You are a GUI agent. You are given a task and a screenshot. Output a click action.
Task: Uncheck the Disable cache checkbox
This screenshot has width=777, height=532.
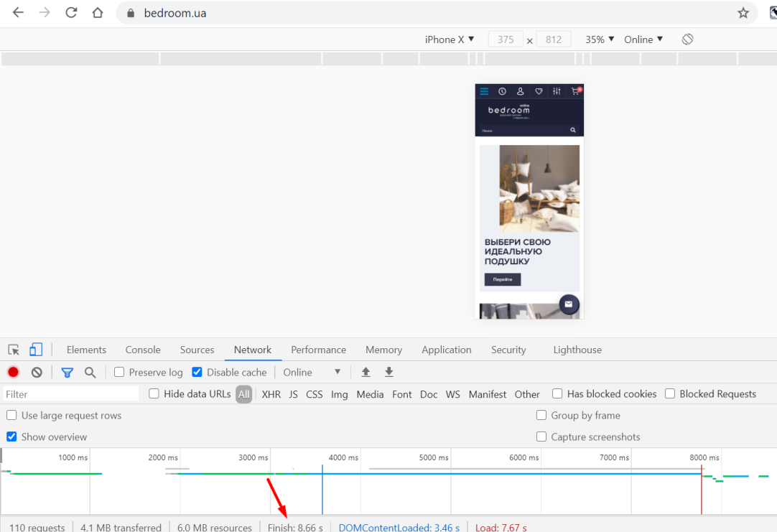pyautogui.click(x=197, y=372)
